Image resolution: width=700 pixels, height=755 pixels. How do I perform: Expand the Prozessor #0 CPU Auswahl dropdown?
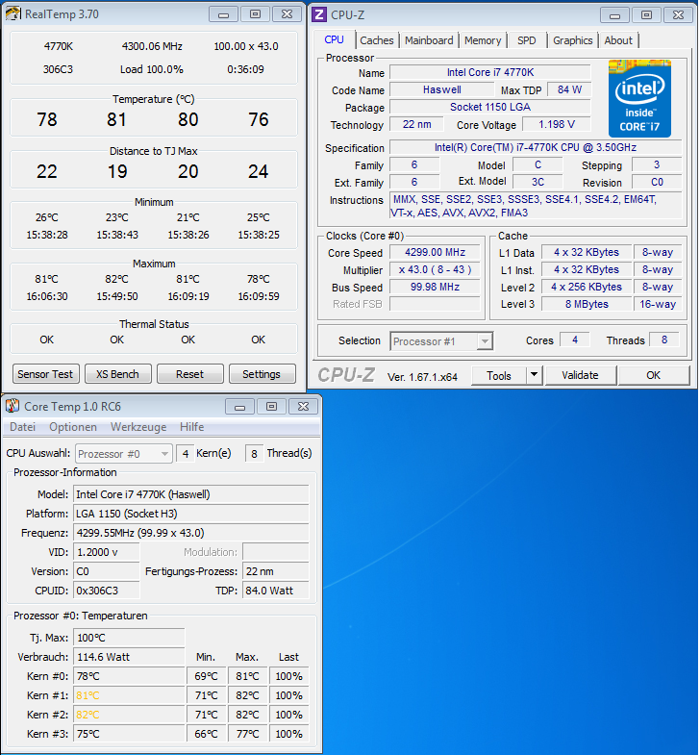[x=164, y=454]
